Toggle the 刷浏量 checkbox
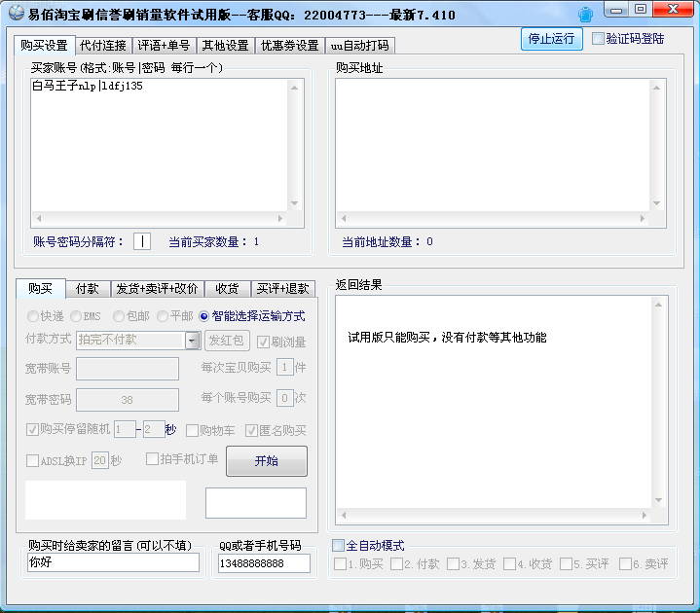The height and width of the screenshot is (613, 700). 263,343
